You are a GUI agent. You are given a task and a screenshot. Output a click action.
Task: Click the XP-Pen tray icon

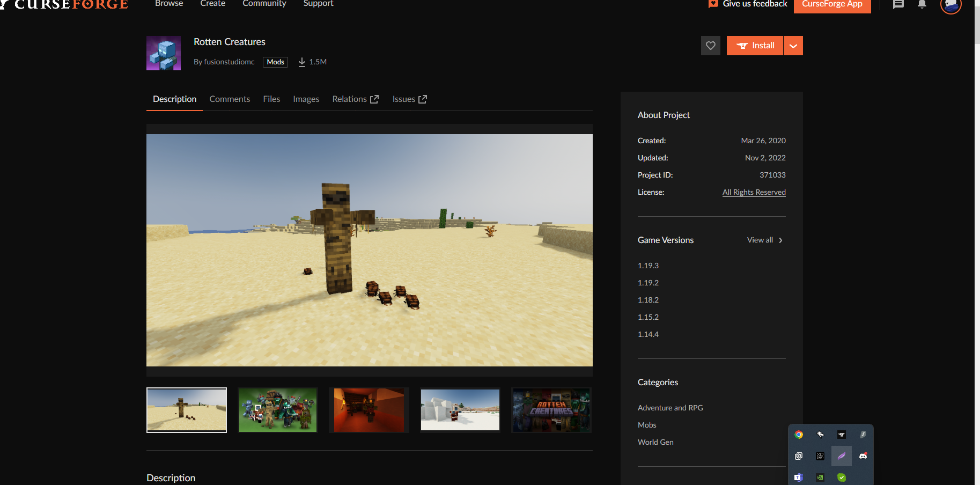[820, 456]
